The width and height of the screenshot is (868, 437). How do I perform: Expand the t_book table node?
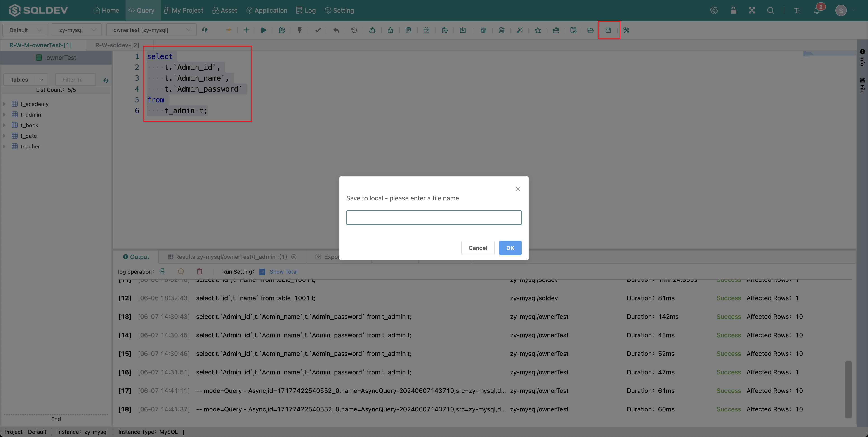click(4, 125)
